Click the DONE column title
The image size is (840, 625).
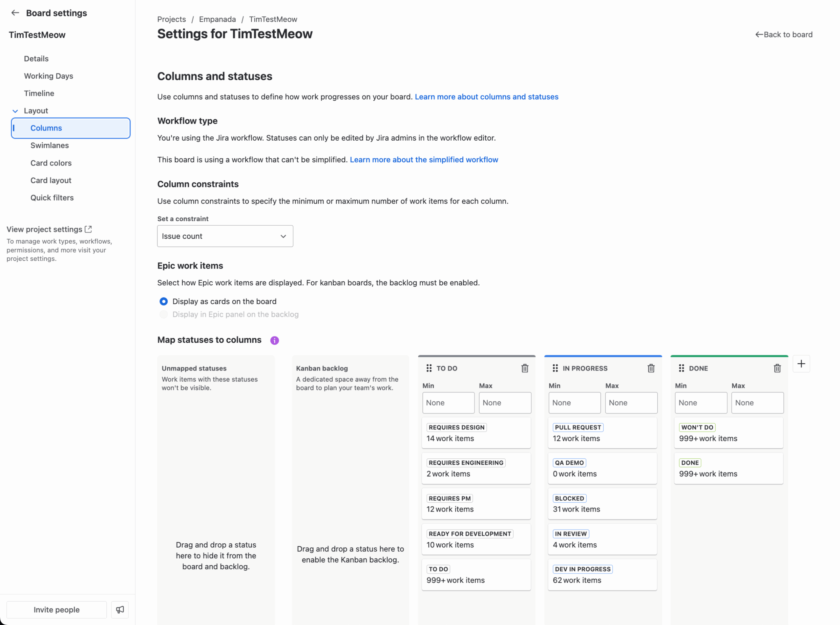pos(699,369)
